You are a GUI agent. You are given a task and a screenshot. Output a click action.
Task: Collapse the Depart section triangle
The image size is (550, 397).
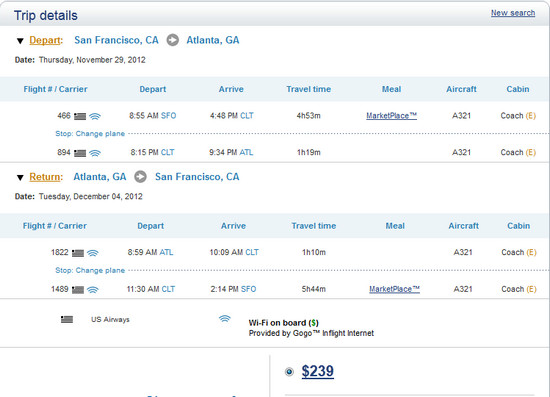[20, 41]
